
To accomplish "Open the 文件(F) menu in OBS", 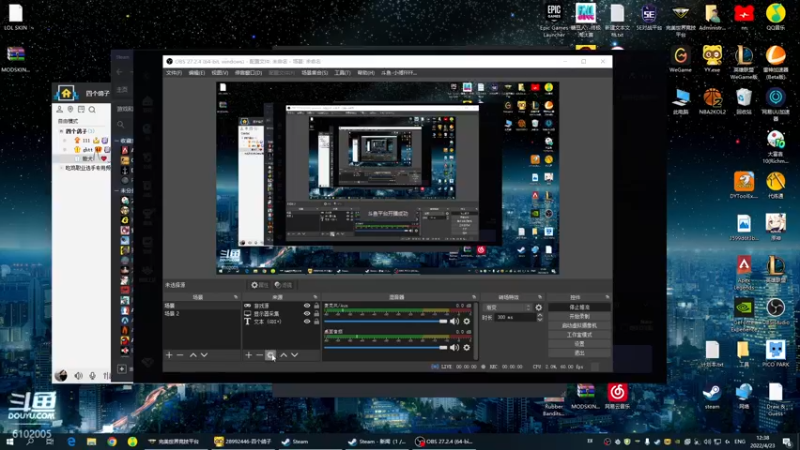I will click(174, 73).
